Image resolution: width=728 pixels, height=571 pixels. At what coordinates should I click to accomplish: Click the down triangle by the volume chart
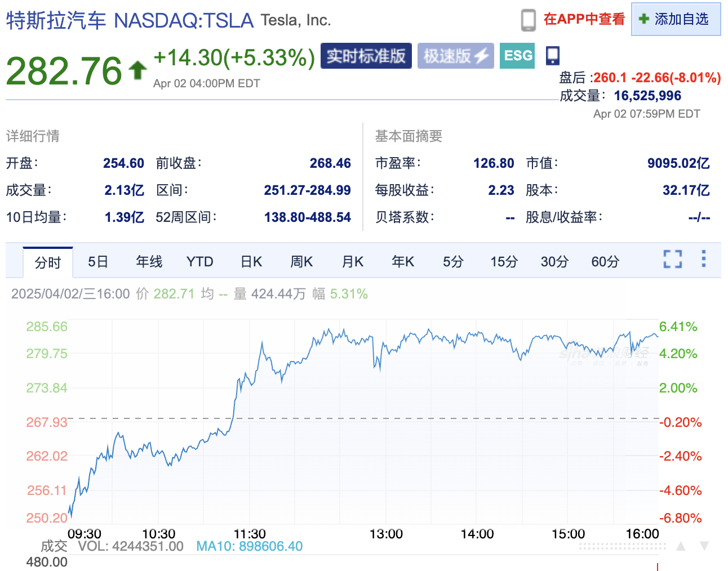point(704,546)
